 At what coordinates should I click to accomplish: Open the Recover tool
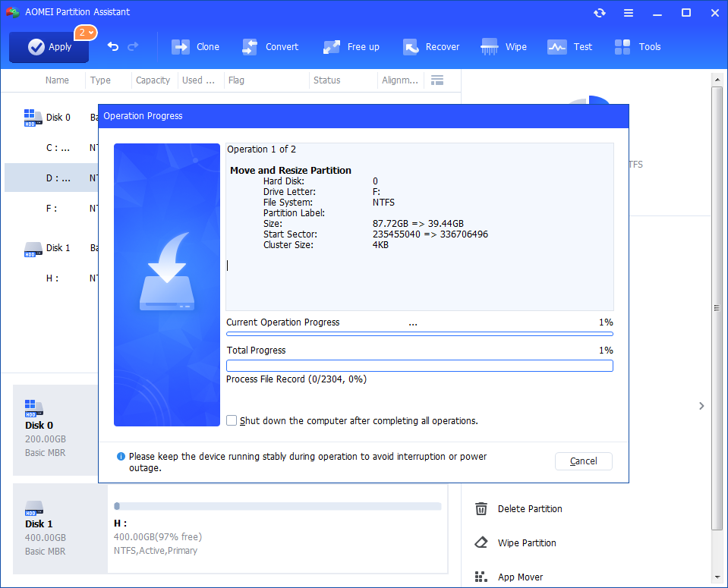pos(431,47)
